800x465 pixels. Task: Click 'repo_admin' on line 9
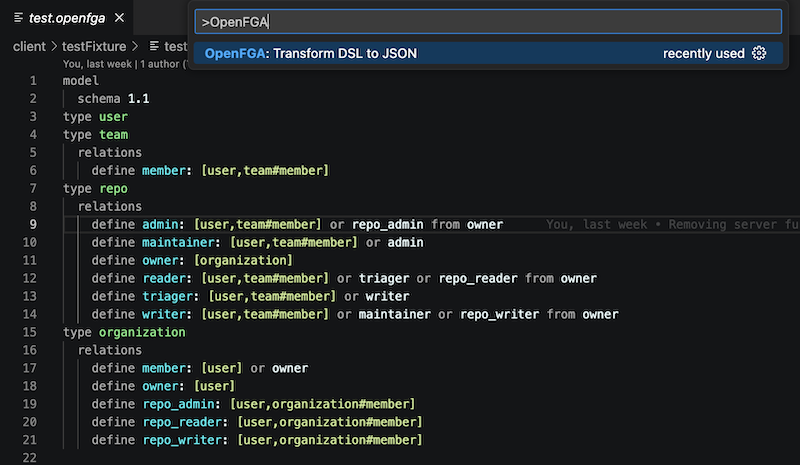click(388, 225)
